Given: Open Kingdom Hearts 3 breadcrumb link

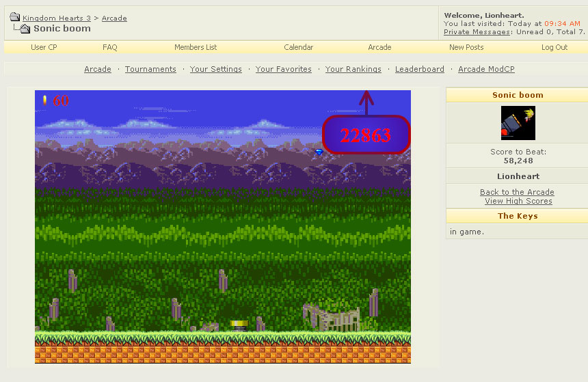Looking at the screenshot, I should pos(57,18).
